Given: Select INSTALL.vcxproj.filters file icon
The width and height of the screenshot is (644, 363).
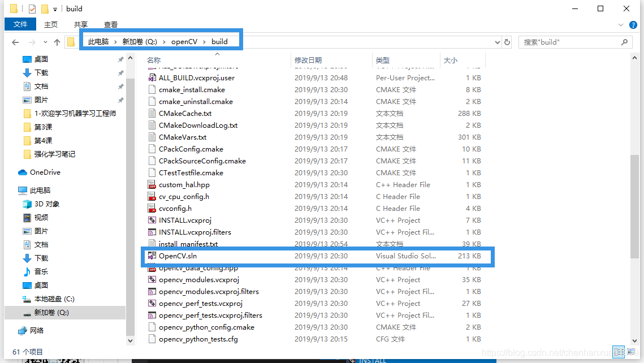Looking at the screenshot, I should point(152,232).
